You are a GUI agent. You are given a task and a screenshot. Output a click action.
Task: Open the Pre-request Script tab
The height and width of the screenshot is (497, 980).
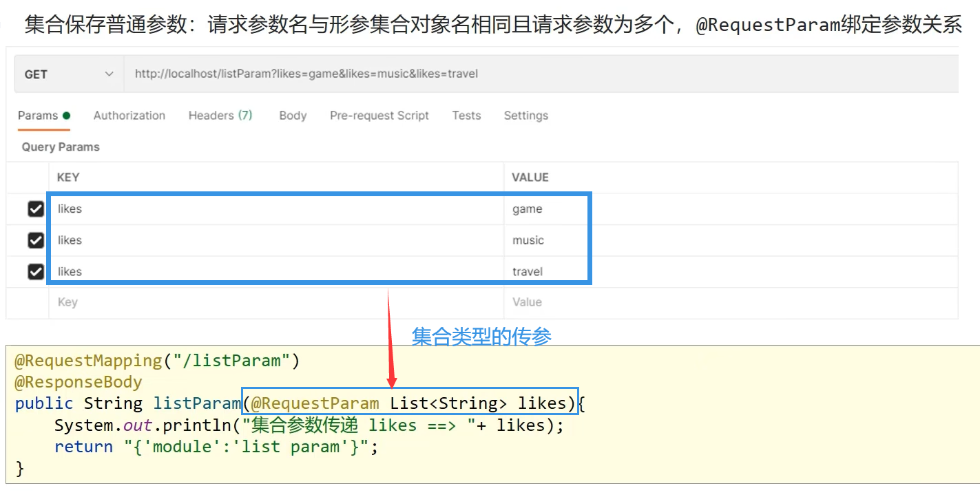coord(379,116)
